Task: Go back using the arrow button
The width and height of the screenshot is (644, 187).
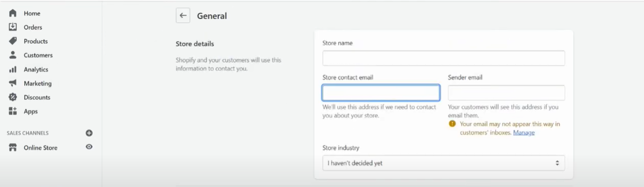Action: pyautogui.click(x=183, y=15)
